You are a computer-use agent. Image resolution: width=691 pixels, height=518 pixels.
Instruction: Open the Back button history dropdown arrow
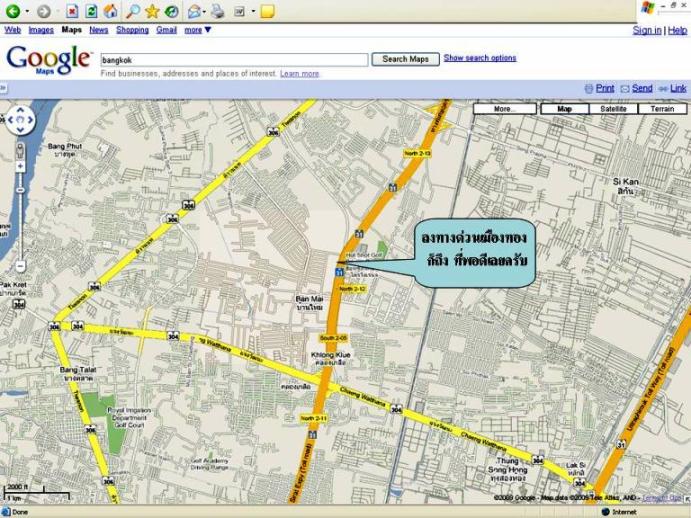pos(28,11)
